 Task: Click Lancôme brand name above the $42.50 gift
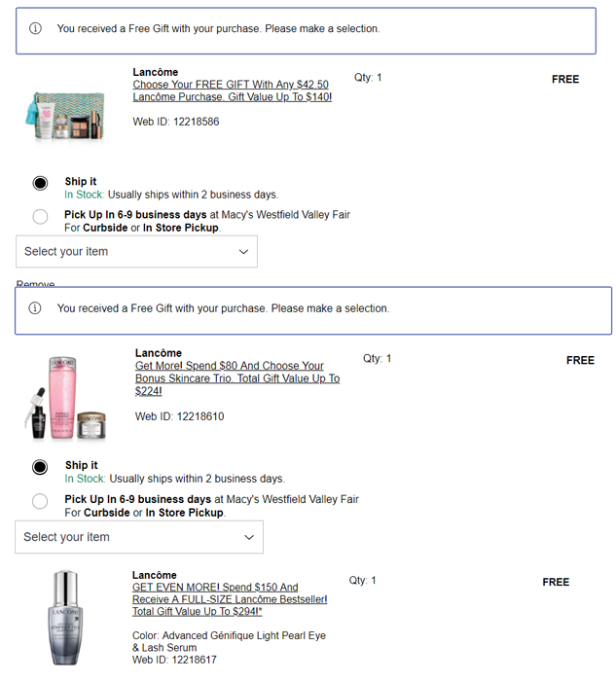[156, 72]
